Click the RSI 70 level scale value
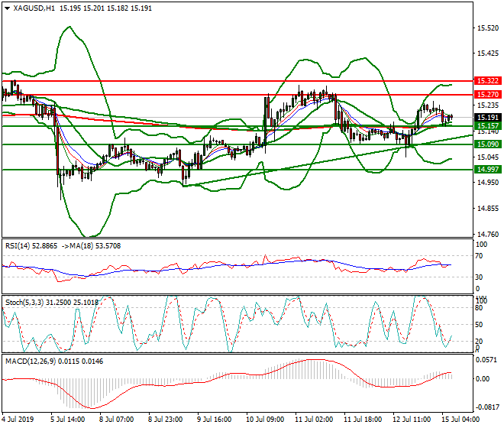 click(x=479, y=256)
